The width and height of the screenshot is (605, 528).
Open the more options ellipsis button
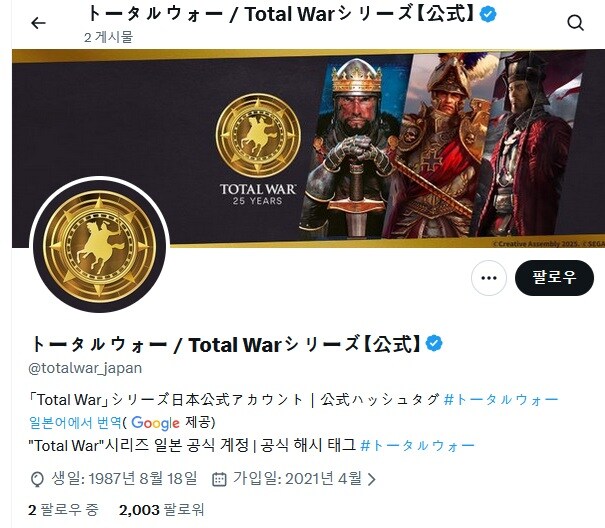pyautogui.click(x=489, y=278)
